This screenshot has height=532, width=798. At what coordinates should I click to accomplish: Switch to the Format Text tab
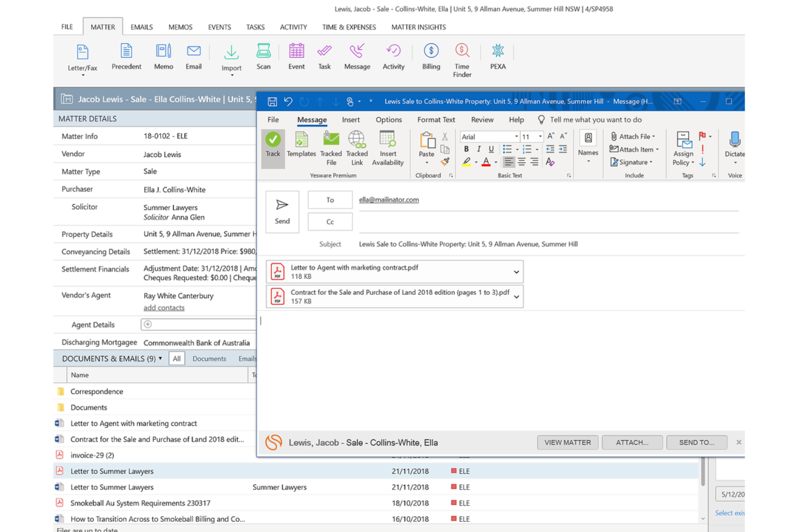click(436, 120)
